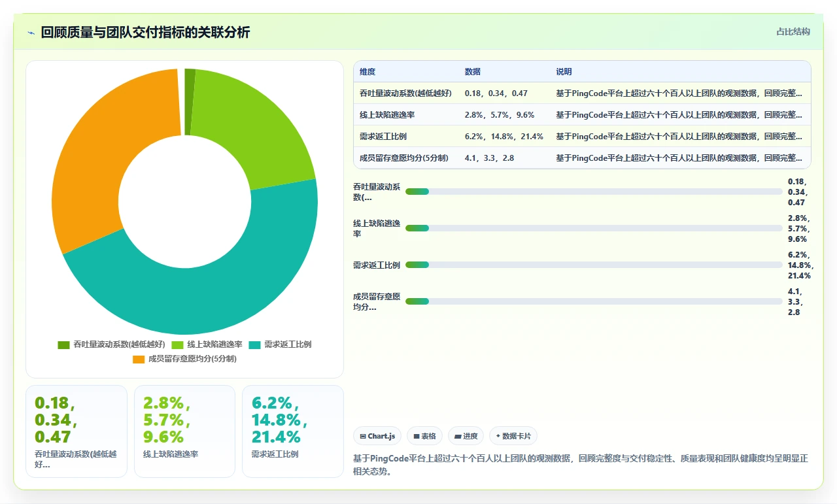This screenshot has width=837, height=504.
Task: Click the 占比结构 label in header
Action: pos(793,31)
